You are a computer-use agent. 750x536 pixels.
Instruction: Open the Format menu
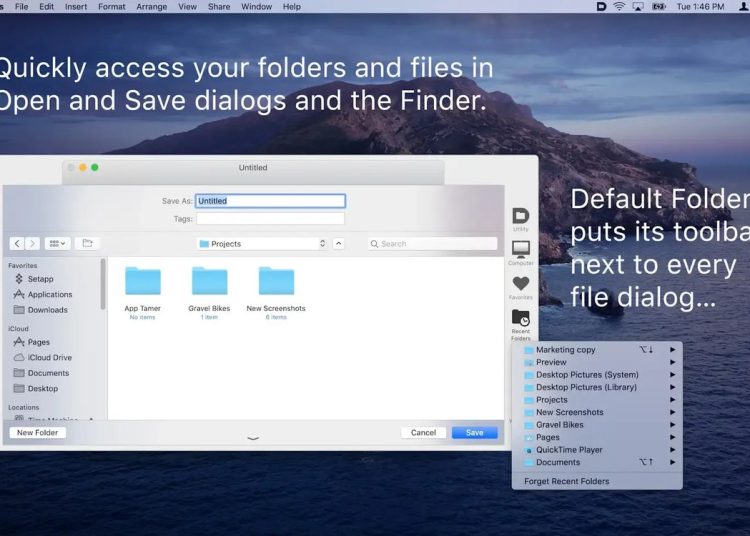[x=112, y=7]
